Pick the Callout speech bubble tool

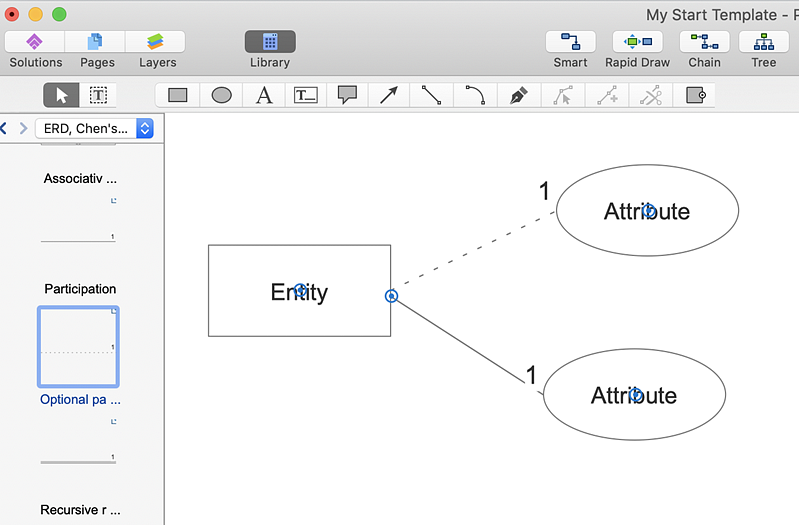click(347, 96)
